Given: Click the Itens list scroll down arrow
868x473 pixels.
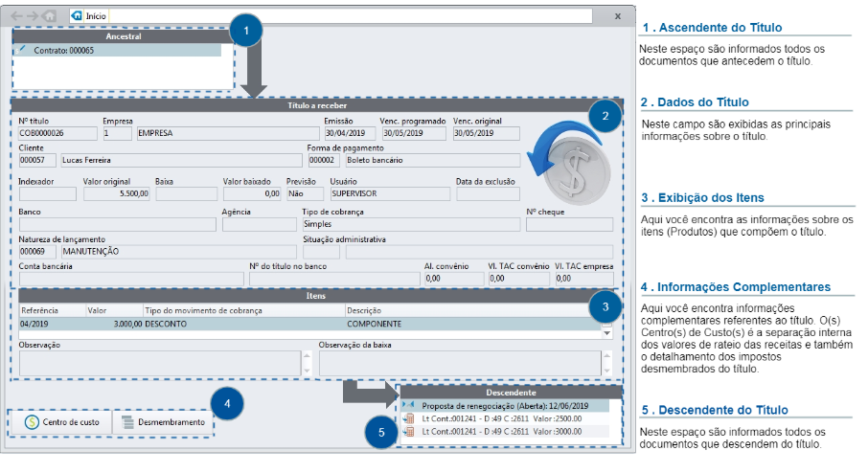Looking at the screenshot, I should [607, 333].
